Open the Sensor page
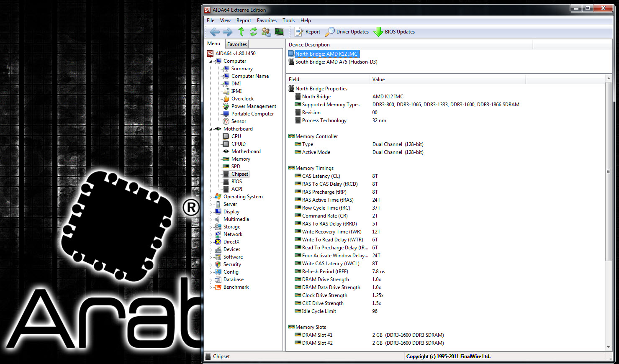The image size is (619, 364). [239, 121]
